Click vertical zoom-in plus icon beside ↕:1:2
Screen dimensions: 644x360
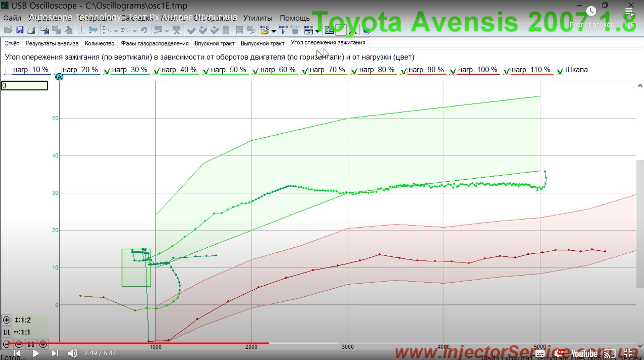[7, 320]
